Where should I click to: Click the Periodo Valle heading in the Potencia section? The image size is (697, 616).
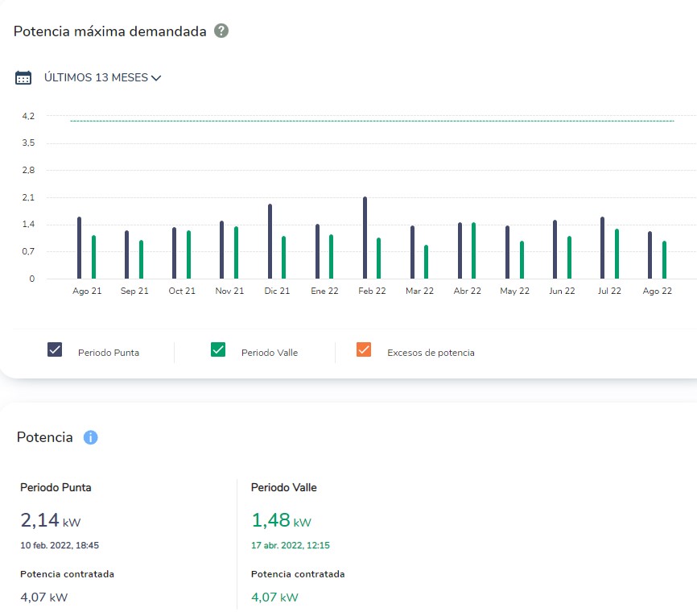coord(284,487)
